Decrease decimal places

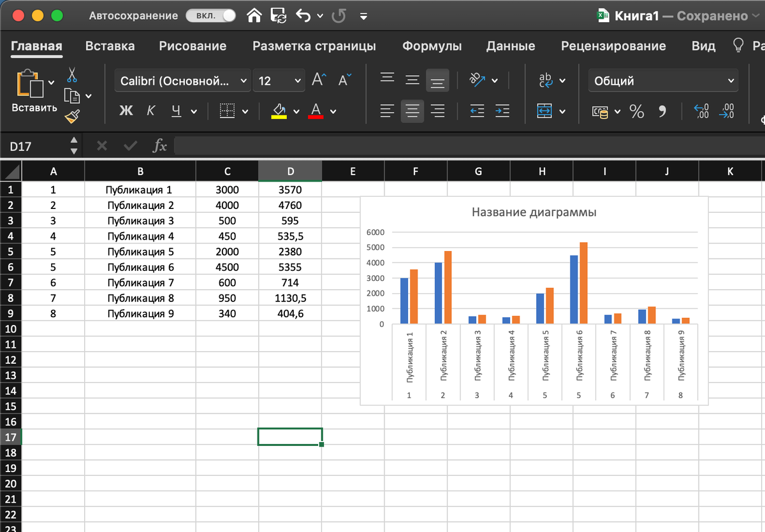[x=726, y=111]
